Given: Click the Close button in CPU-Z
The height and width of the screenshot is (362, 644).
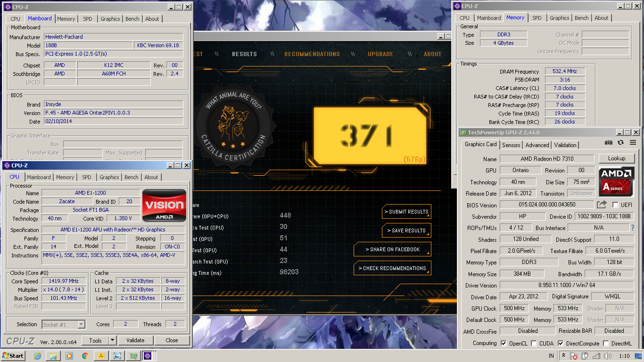Looking at the screenshot, I should (x=172, y=340).
